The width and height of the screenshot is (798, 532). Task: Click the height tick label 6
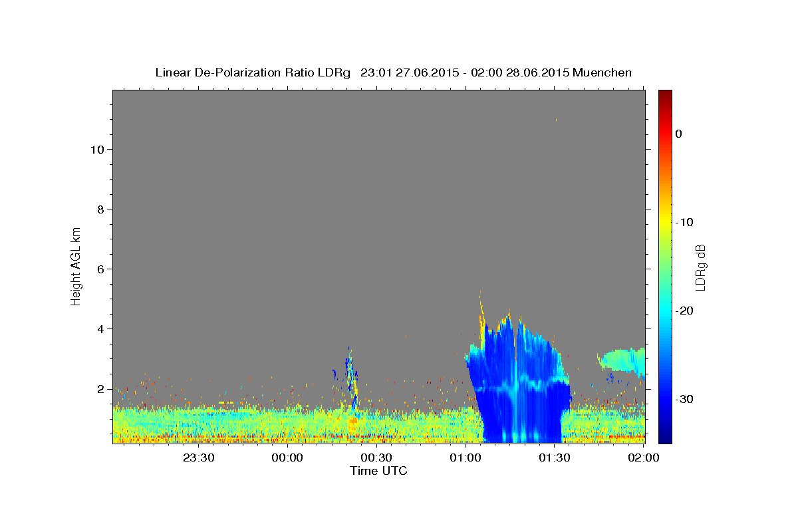[x=100, y=269]
